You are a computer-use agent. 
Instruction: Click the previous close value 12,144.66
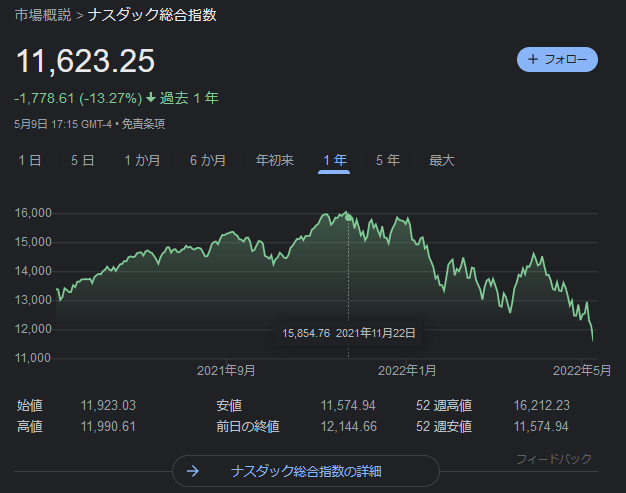point(349,426)
